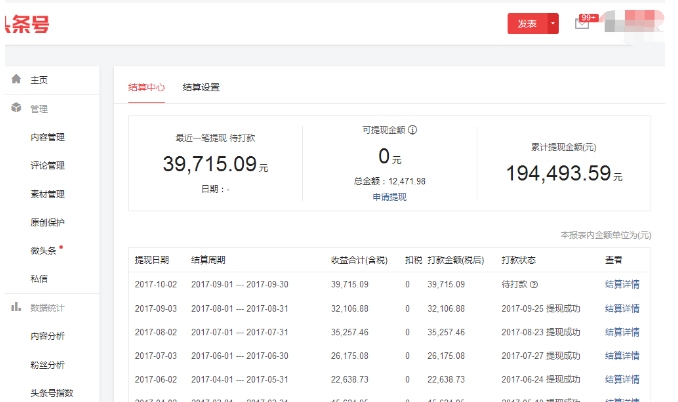Click the info icon next to 可提现金额
Image resolution: width=678 pixels, height=402 pixels.
click(x=412, y=129)
